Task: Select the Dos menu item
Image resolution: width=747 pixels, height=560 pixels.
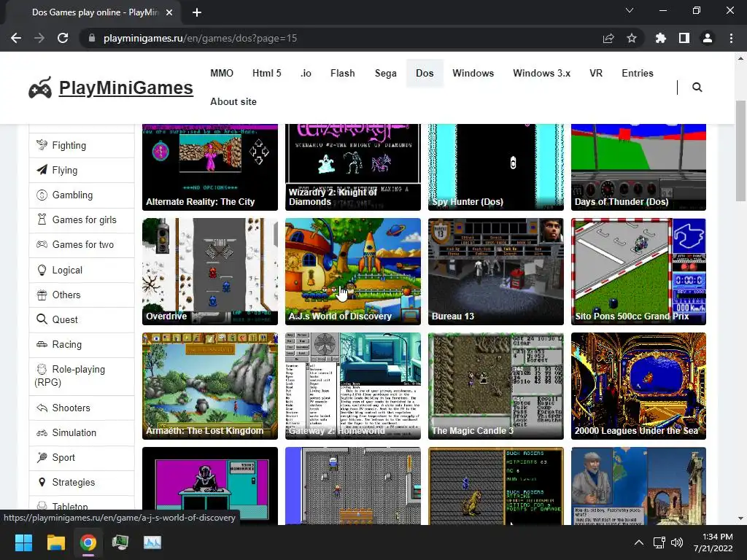Action: [x=425, y=73]
